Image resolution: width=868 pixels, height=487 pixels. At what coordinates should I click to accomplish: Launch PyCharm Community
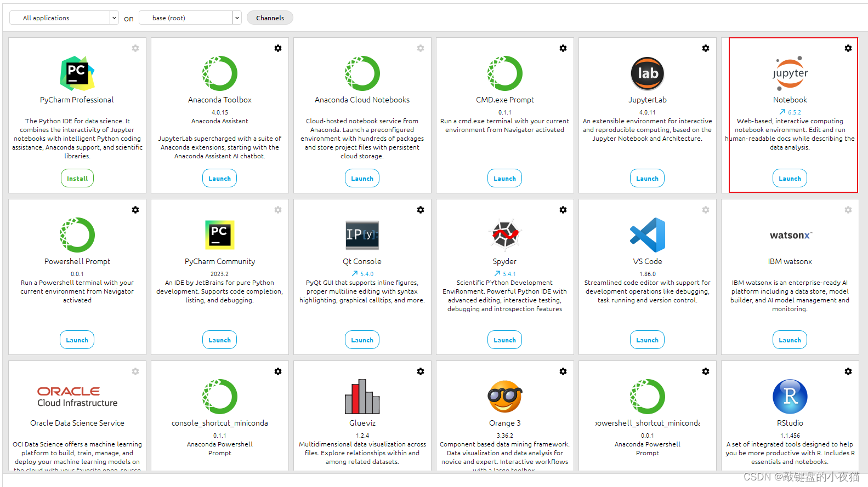point(220,340)
